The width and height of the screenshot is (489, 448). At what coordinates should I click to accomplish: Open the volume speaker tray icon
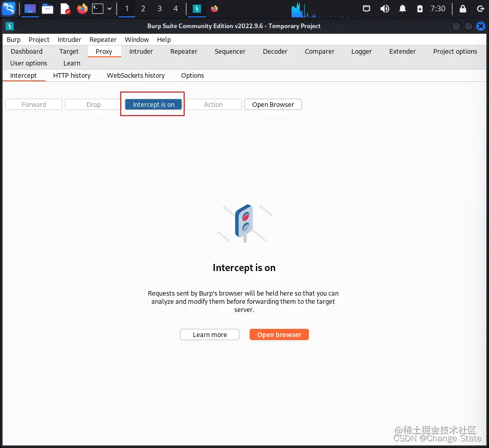tap(385, 9)
